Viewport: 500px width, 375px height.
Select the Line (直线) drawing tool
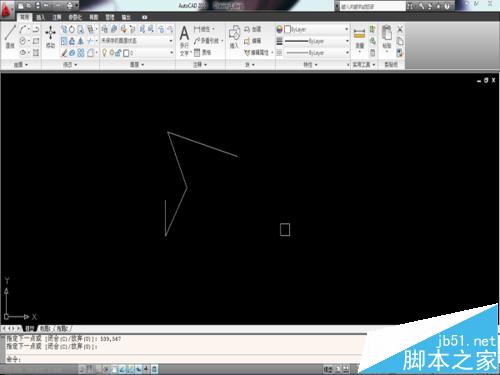tap(10, 37)
